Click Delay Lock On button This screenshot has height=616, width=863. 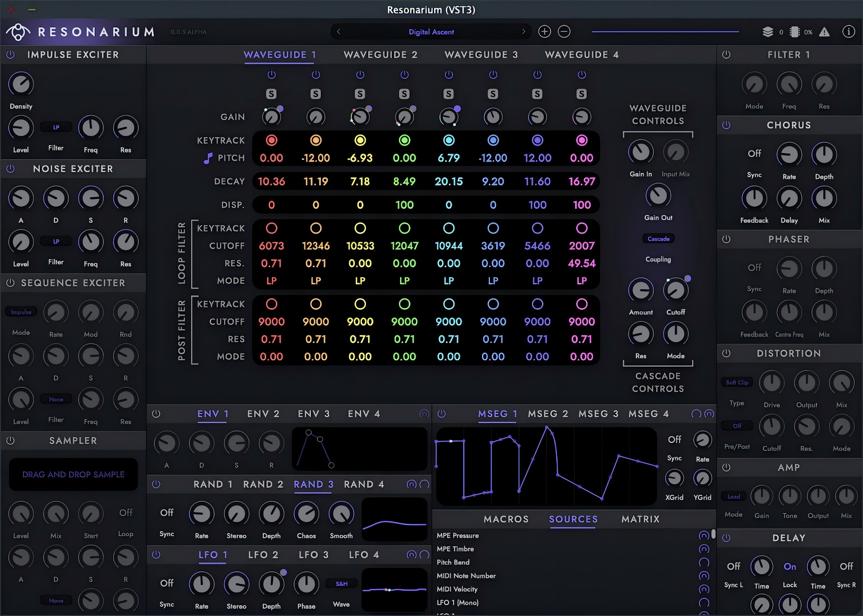click(790, 567)
